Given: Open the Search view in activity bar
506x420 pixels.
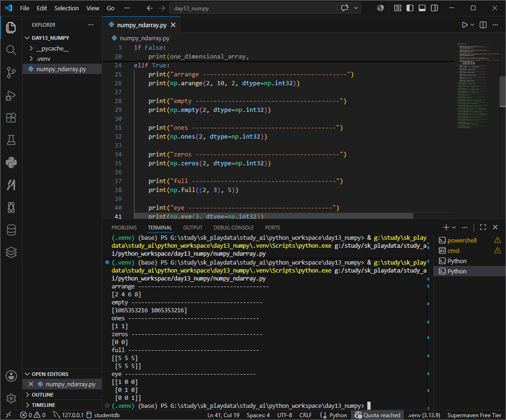Looking at the screenshot, I should click(x=11, y=50).
